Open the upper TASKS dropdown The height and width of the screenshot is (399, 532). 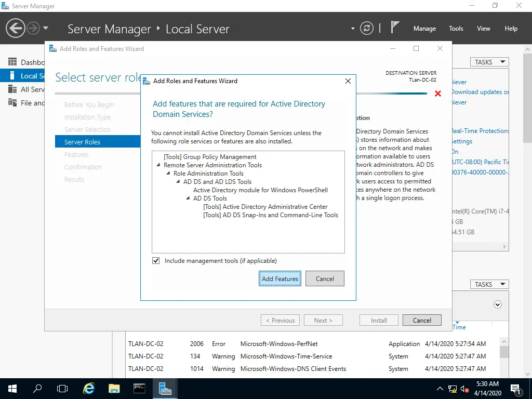[489, 62]
